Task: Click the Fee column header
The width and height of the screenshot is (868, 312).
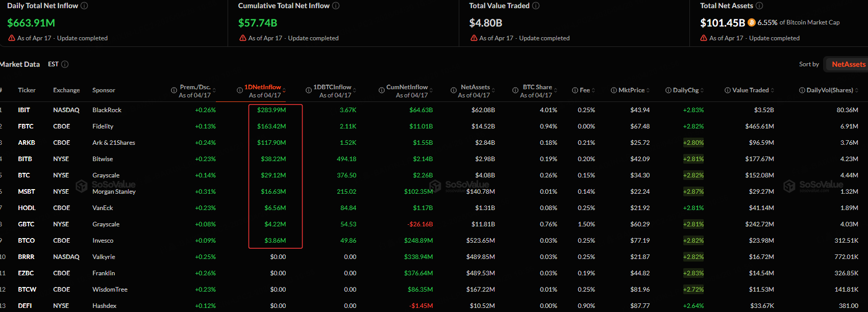Action: [585, 90]
